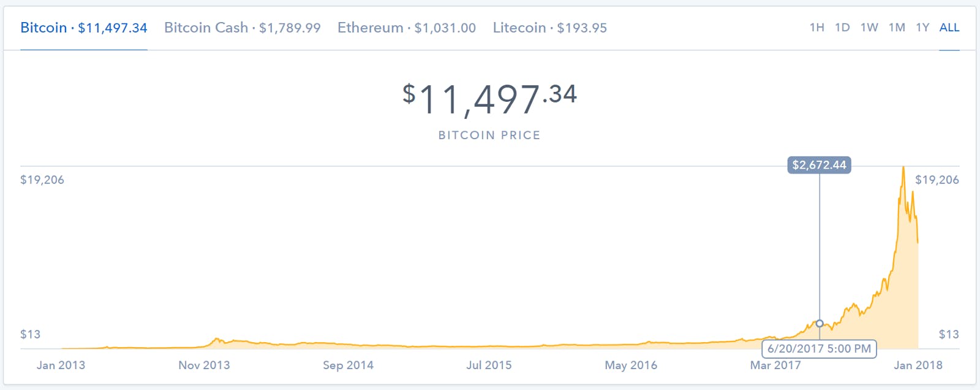Image resolution: width=980 pixels, height=390 pixels.
Task: Click the BITCOIN PRICE label
Action: [x=488, y=135]
